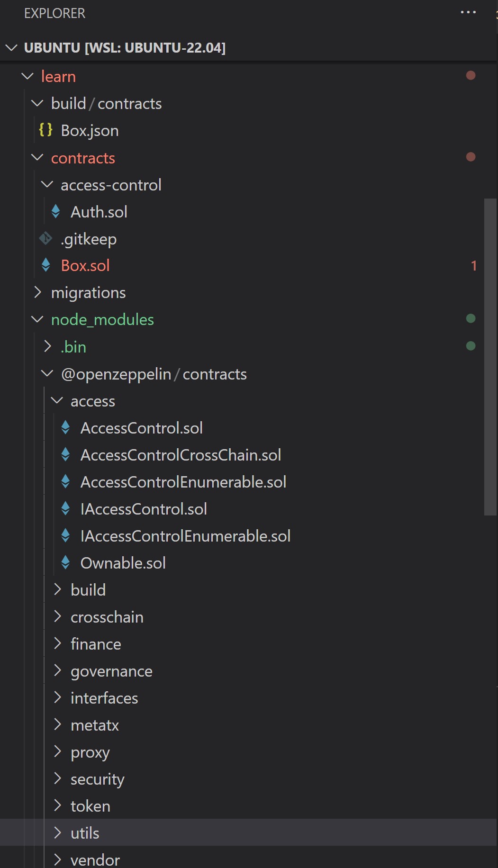Click the EXPLORER panel title
498x868 pixels.
pyautogui.click(x=54, y=13)
